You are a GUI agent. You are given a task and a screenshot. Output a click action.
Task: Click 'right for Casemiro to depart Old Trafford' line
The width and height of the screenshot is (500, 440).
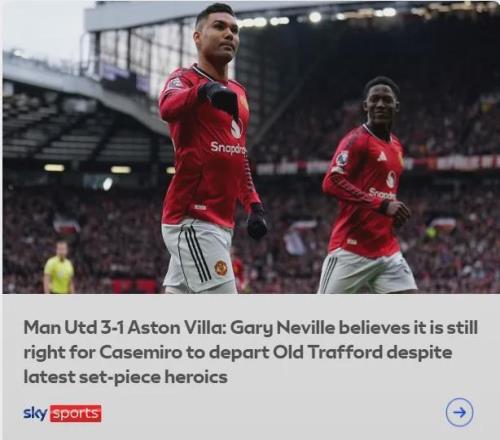coord(238,353)
